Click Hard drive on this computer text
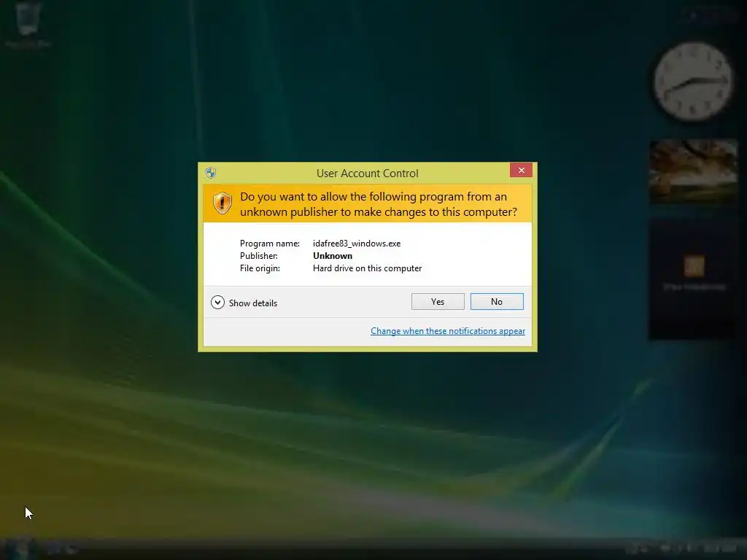This screenshot has width=747, height=560. pos(368,268)
